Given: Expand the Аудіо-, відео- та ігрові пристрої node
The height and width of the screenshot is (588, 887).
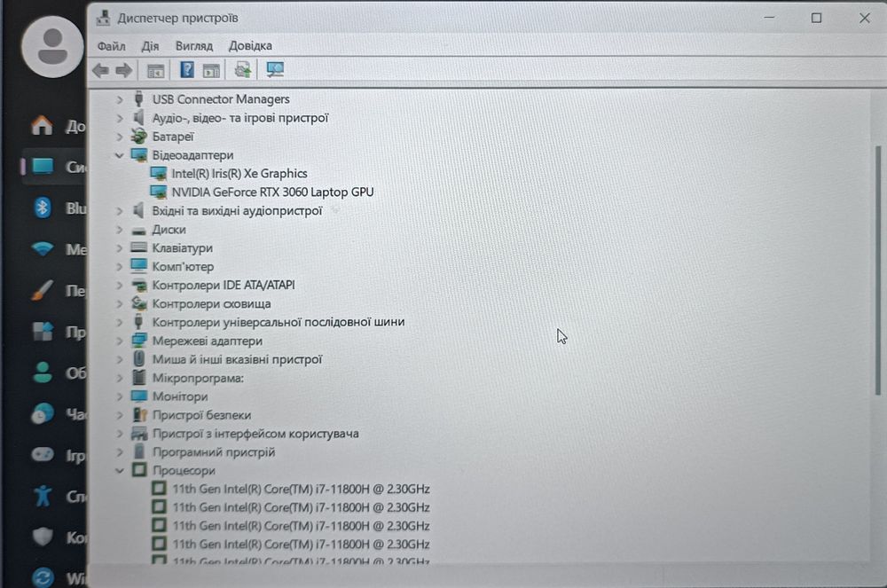Looking at the screenshot, I should click(120, 118).
